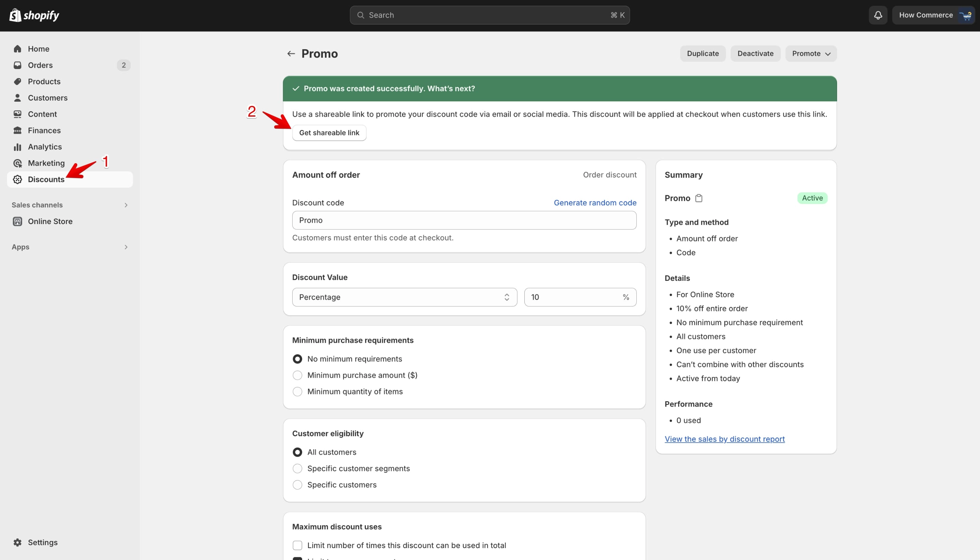Select Specific customer segments option
980x560 pixels.
[x=297, y=469]
